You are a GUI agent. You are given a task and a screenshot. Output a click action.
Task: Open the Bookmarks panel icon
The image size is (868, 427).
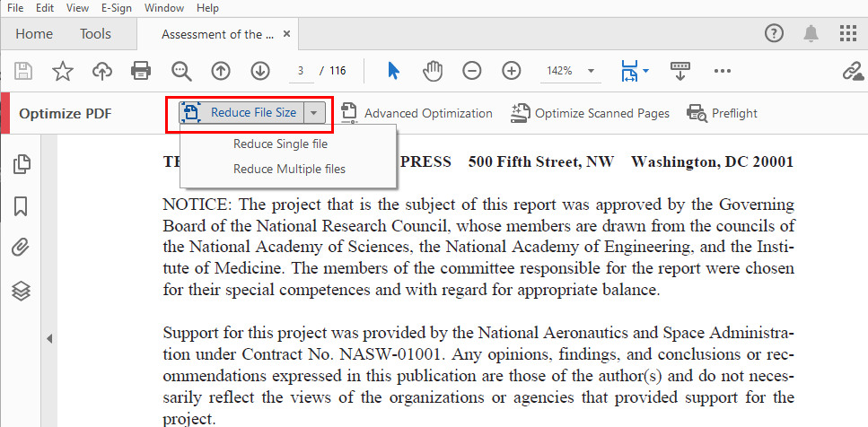[21, 206]
